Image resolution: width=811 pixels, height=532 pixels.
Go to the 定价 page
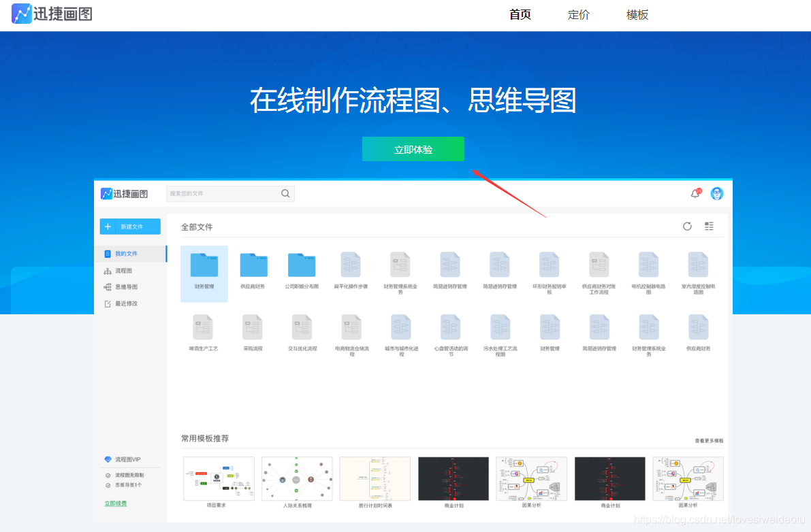coord(578,15)
